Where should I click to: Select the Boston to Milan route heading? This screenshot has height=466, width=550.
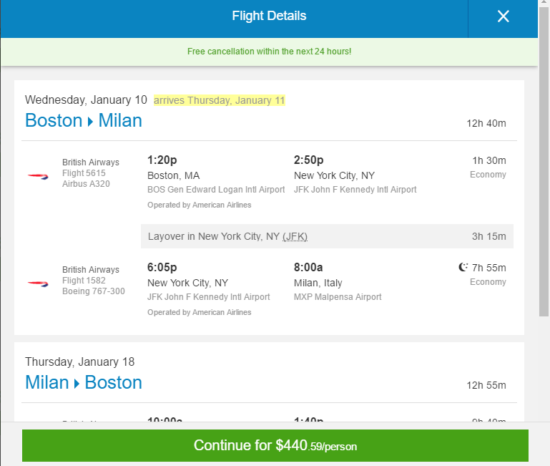coord(83,121)
